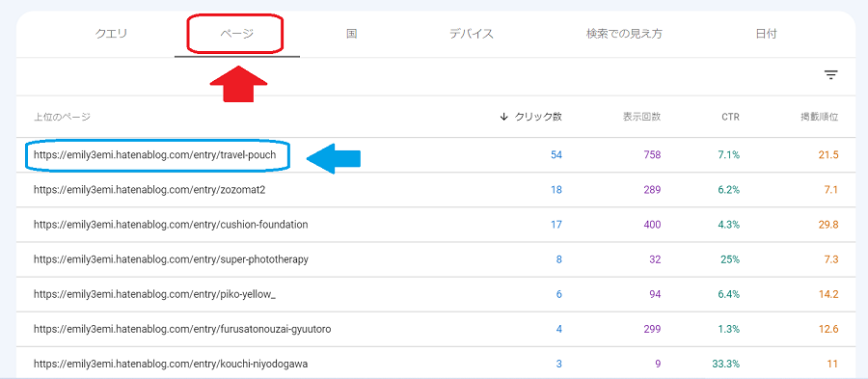Switch to the クエリ tab
Image resolution: width=868 pixels, height=379 pixels.
pyautogui.click(x=111, y=34)
